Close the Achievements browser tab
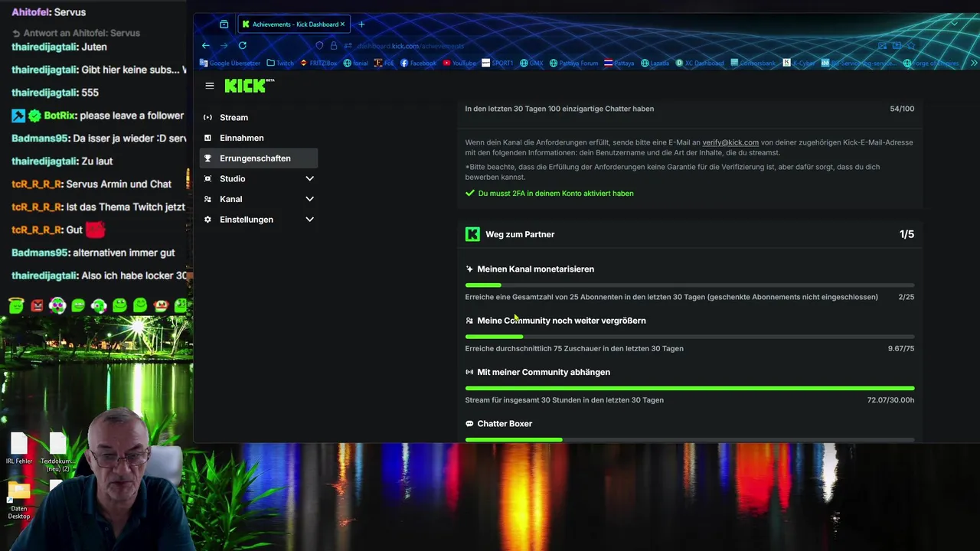This screenshot has width=980, height=551. point(342,24)
